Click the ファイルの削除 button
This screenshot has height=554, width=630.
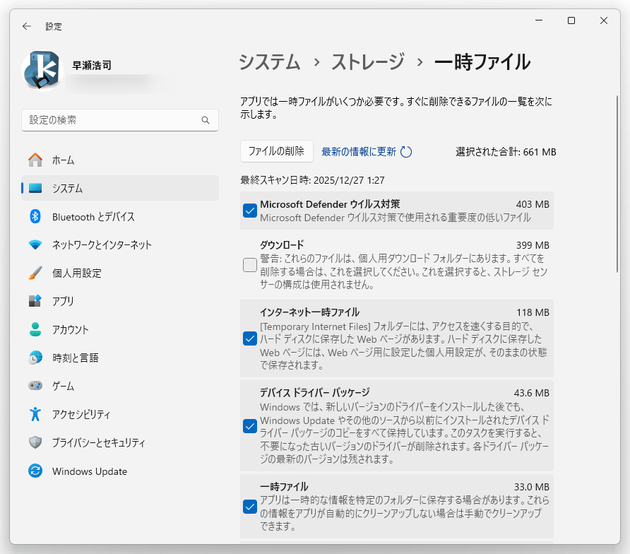[x=276, y=151]
